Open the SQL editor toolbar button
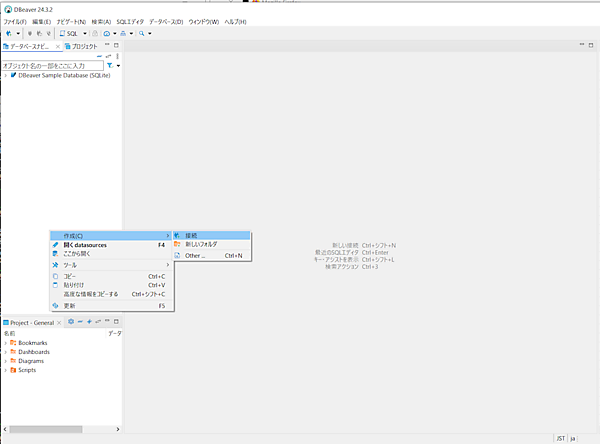Image resolution: width=600 pixels, height=444 pixels. 72,33
